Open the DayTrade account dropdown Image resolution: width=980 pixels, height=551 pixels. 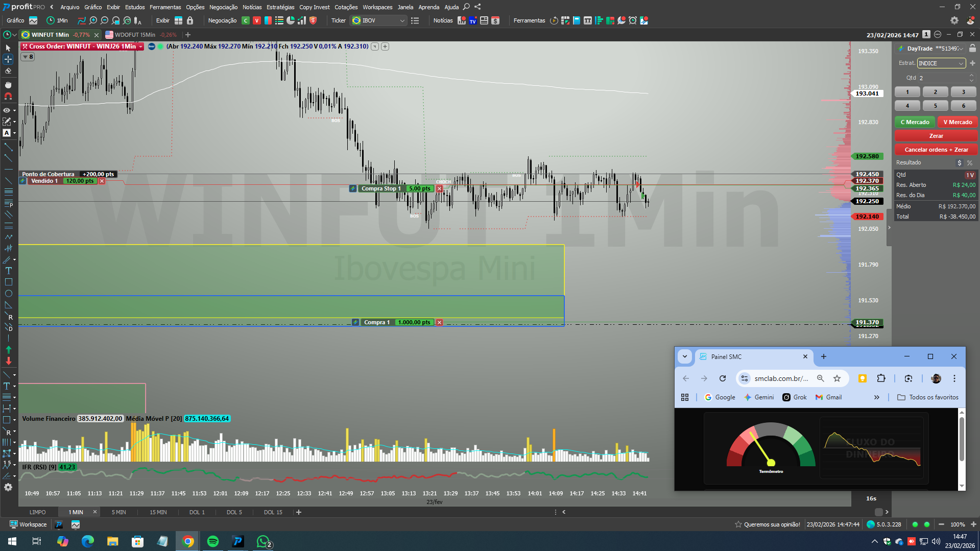click(x=961, y=49)
